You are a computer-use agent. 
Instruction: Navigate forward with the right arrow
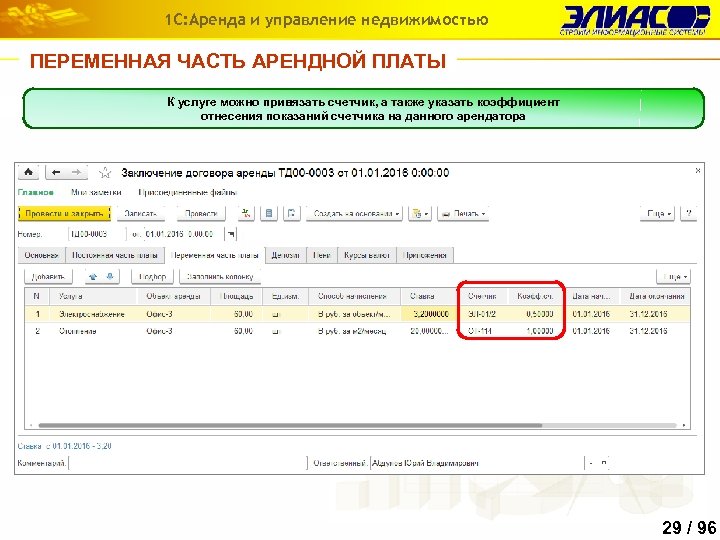(76, 172)
